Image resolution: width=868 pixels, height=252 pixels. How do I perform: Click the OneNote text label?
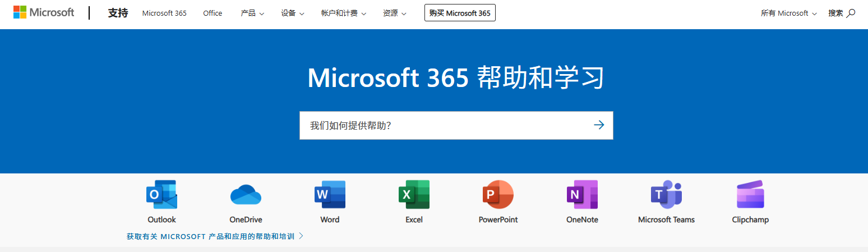coord(582,219)
